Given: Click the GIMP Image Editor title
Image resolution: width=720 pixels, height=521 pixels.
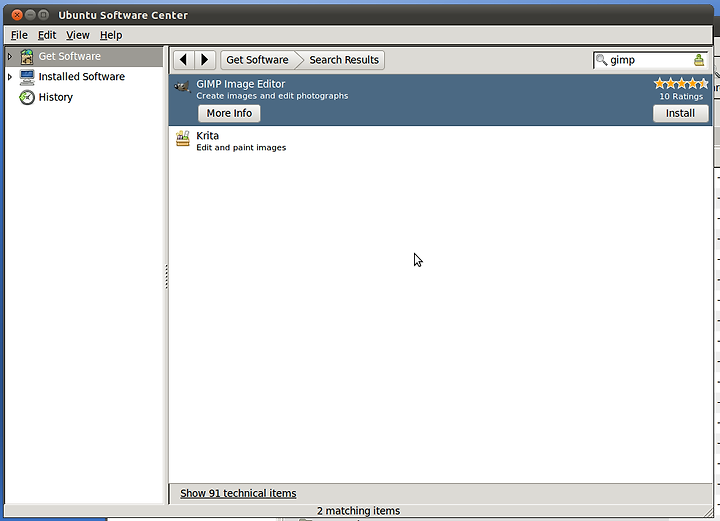Looking at the screenshot, I should coord(241,84).
